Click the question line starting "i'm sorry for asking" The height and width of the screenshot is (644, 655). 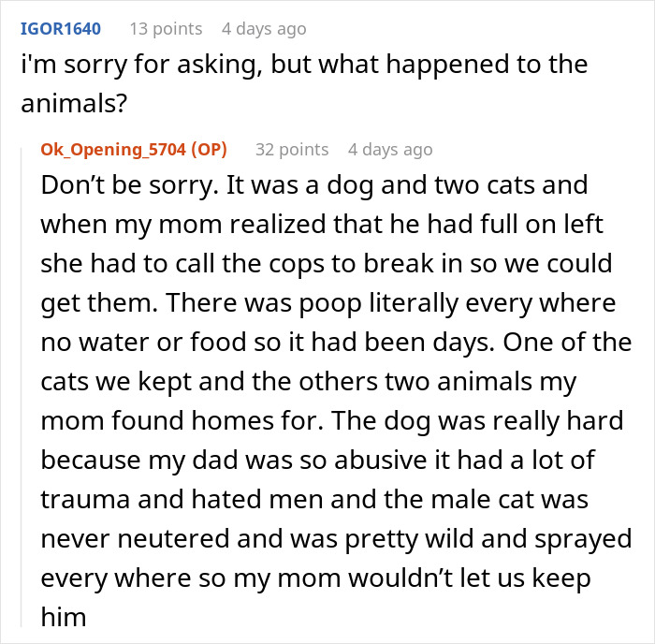point(303,65)
